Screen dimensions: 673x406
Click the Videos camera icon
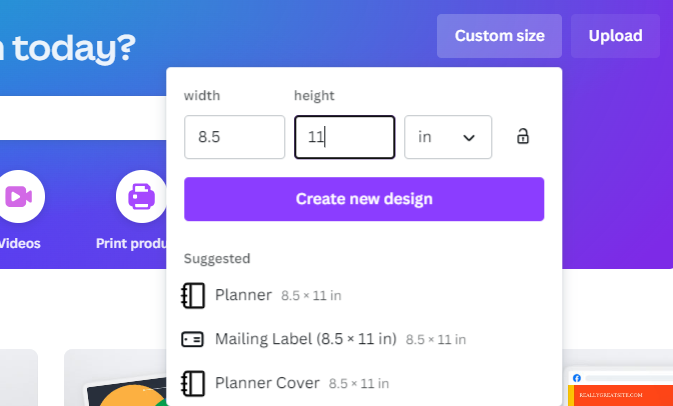[x=19, y=197]
